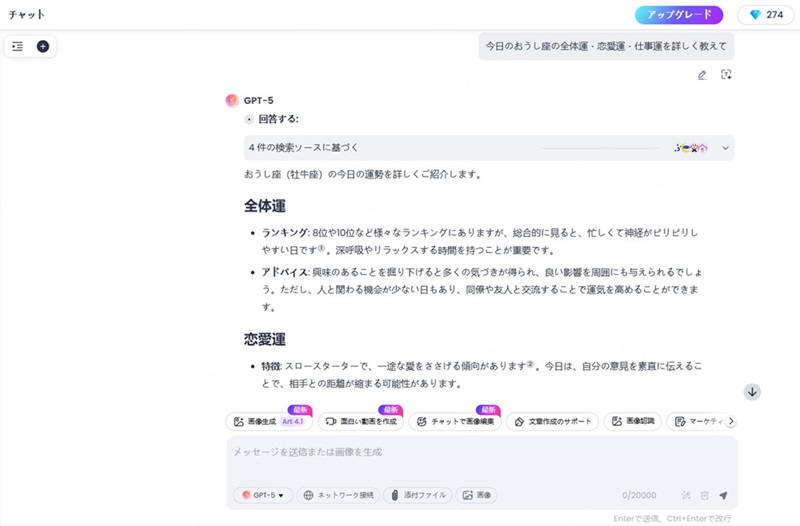
Task: Send the message with paper plane icon
Action: click(x=723, y=495)
